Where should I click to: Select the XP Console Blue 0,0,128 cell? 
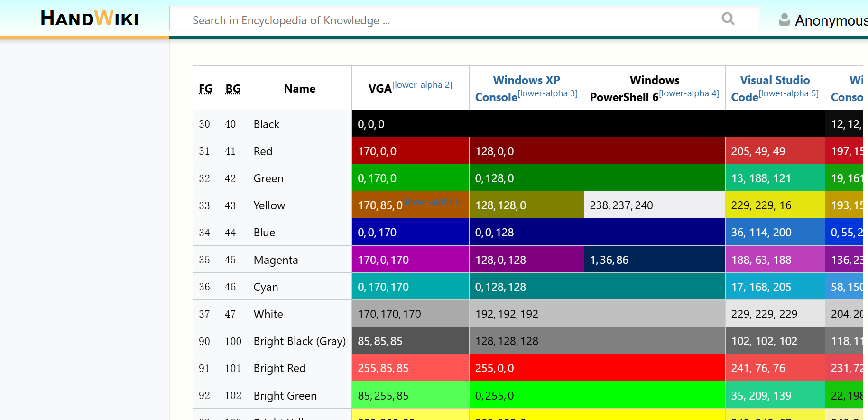(x=597, y=232)
